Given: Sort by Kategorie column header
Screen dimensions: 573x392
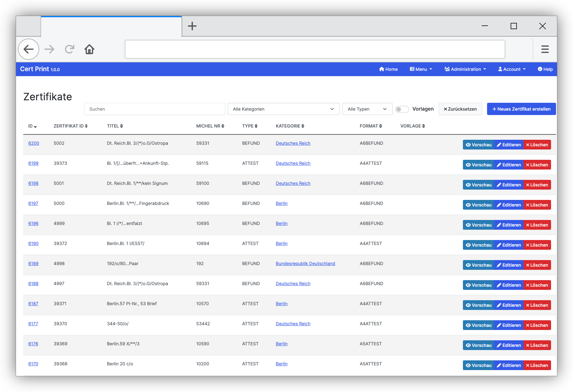Looking at the screenshot, I should point(290,126).
